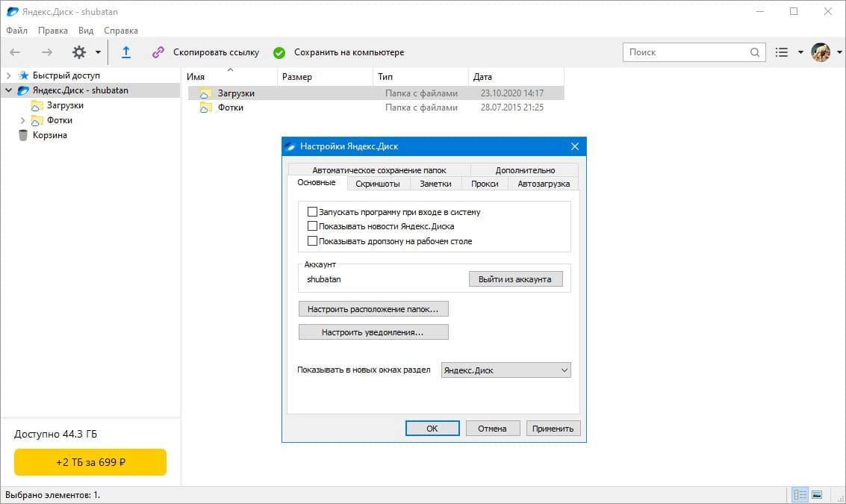Click the Загрузки folder icon in sidebar

pos(37,105)
